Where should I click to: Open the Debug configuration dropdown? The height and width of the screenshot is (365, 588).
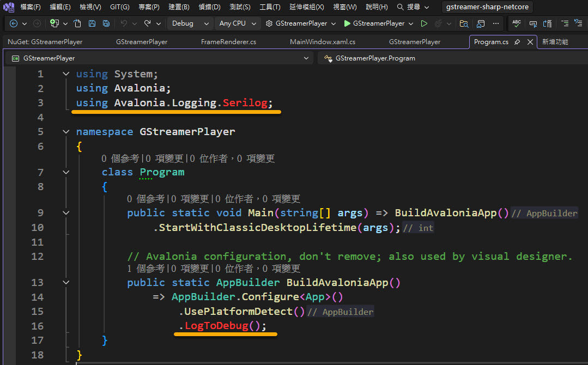coord(190,23)
